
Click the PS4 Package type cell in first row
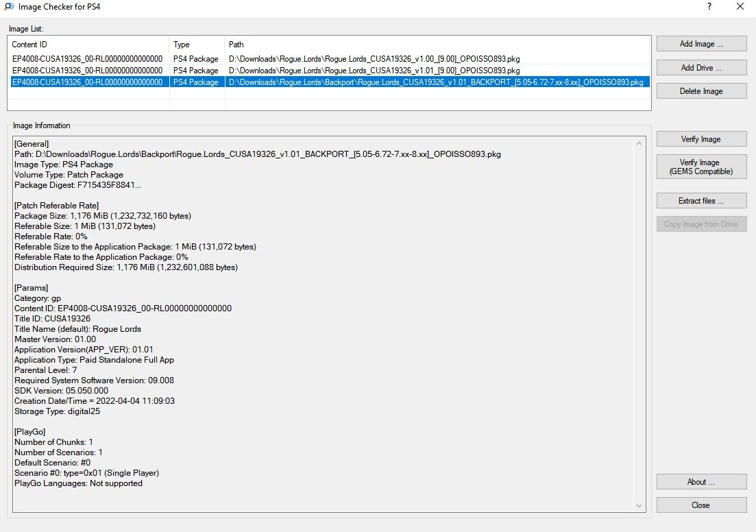tap(196, 59)
